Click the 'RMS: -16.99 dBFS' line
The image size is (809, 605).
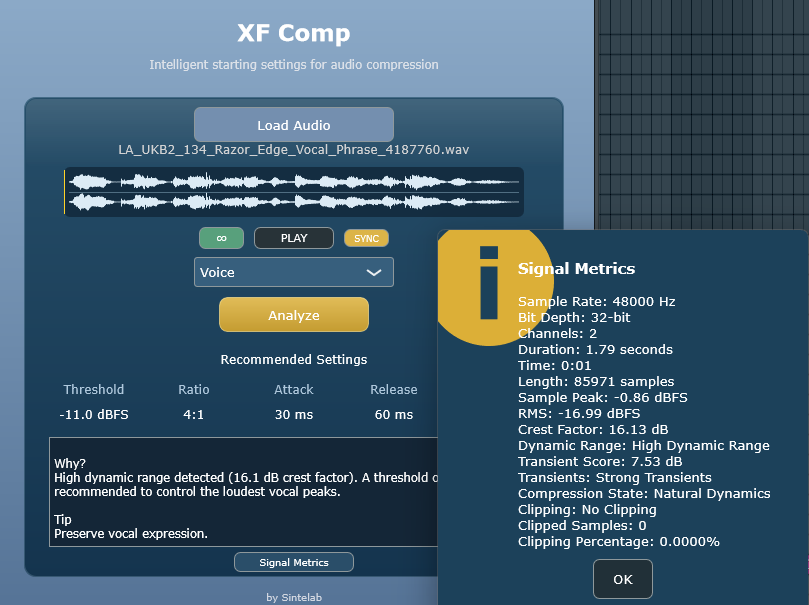coord(579,414)
